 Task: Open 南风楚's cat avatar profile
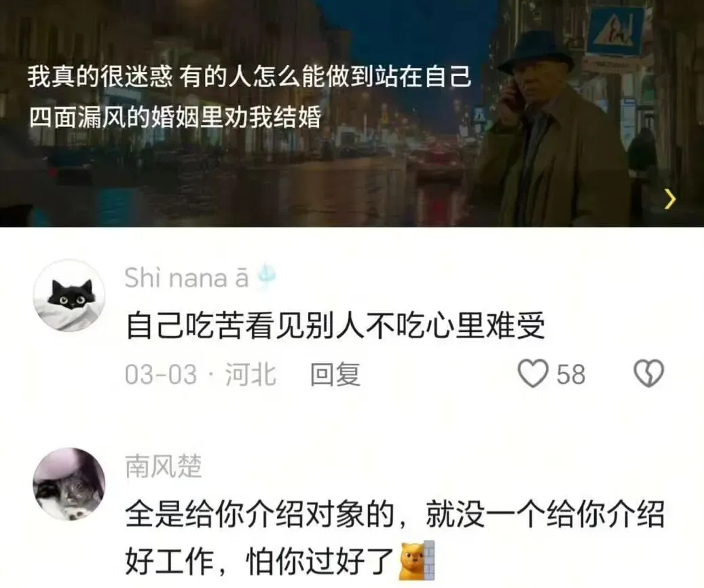click(69, 484)
